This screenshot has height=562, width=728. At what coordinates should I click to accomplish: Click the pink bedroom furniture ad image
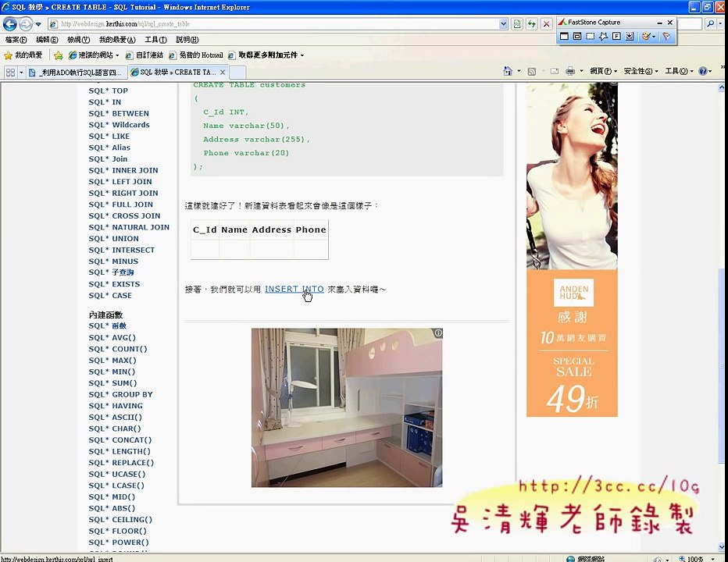(x=347, y=408)
